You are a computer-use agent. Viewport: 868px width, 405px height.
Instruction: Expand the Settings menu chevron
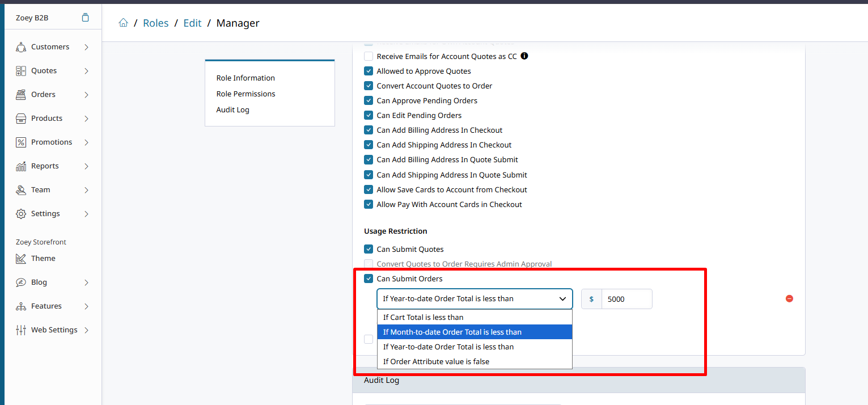(86, 214)
